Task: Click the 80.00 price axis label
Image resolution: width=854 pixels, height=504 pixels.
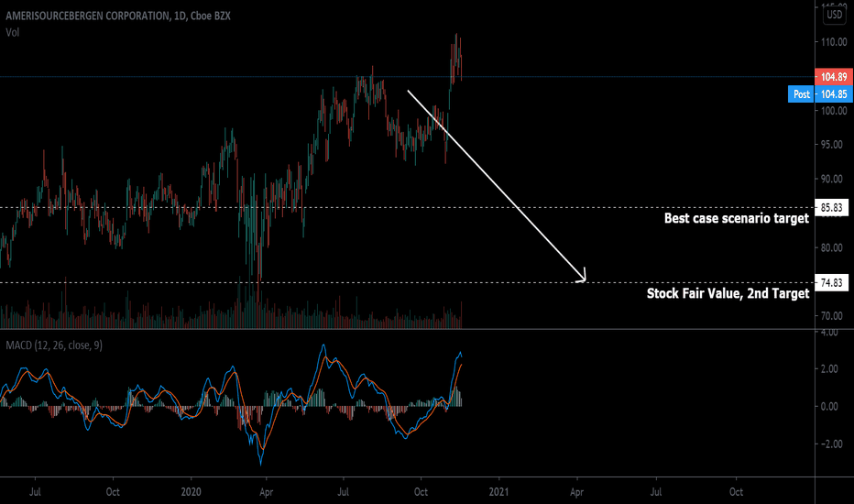Action: 834,248
